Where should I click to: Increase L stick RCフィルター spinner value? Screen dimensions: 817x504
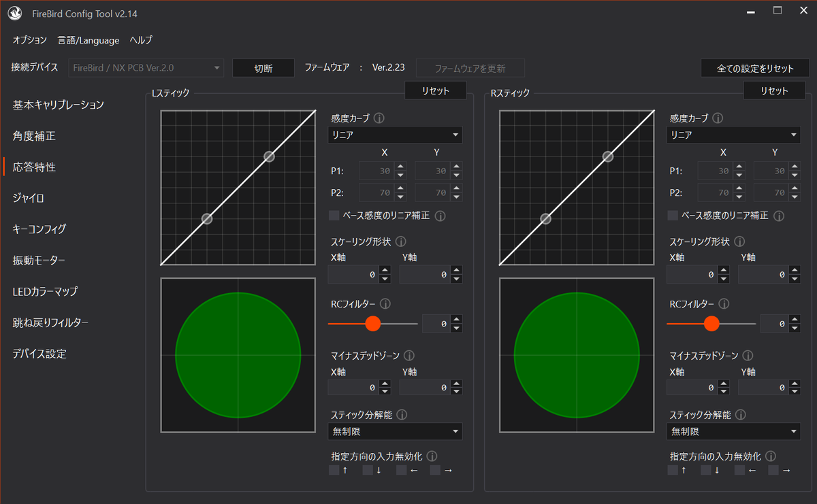click(455, 320)
